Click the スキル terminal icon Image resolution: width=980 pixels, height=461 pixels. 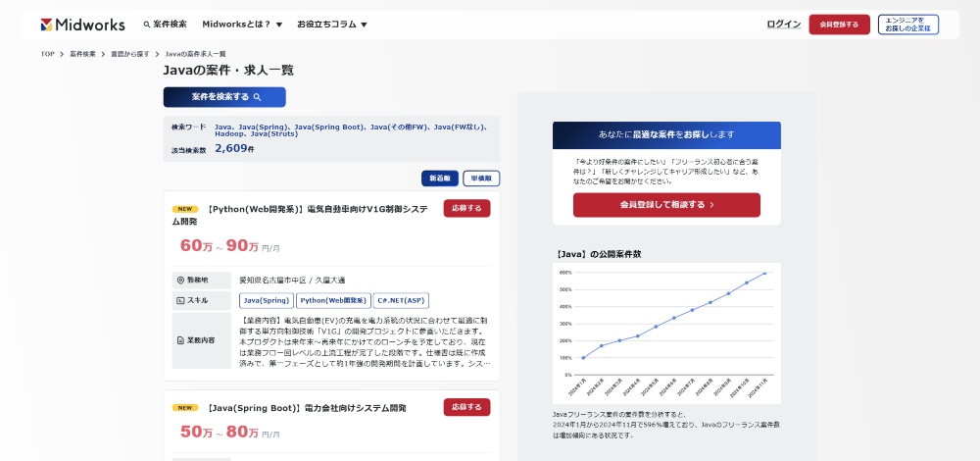pyautogui.click(x=180, y=300)
